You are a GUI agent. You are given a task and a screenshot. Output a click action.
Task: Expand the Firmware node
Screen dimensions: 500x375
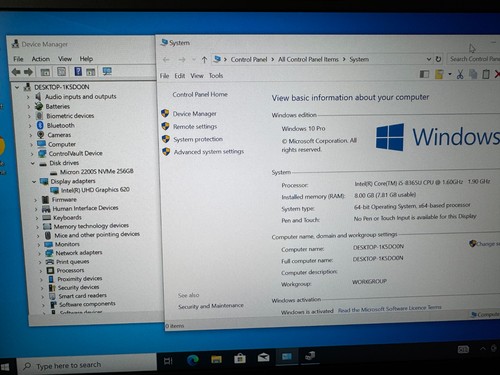click(35, 200)
